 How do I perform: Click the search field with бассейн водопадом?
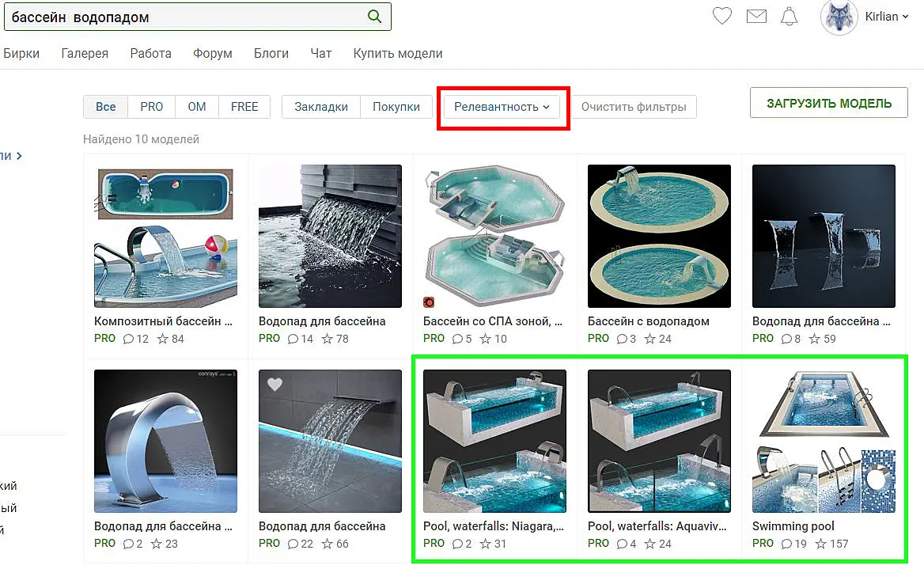point(187,17)
